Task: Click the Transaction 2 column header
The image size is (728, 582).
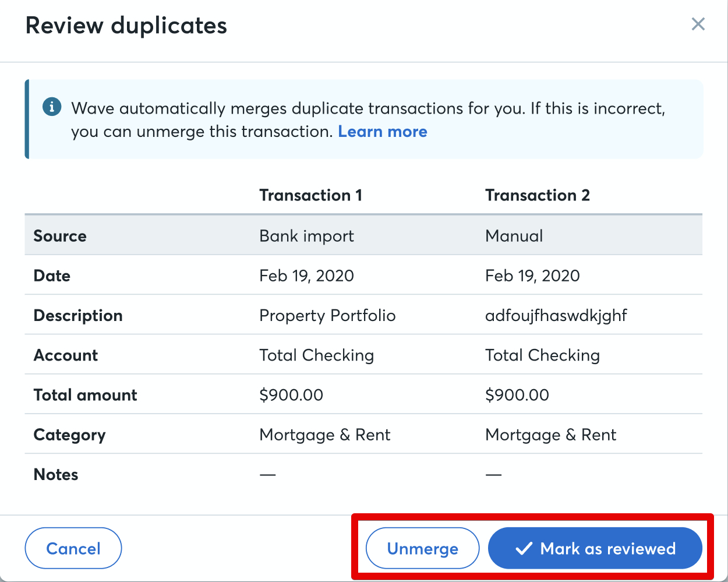Action: pos(537,195)
